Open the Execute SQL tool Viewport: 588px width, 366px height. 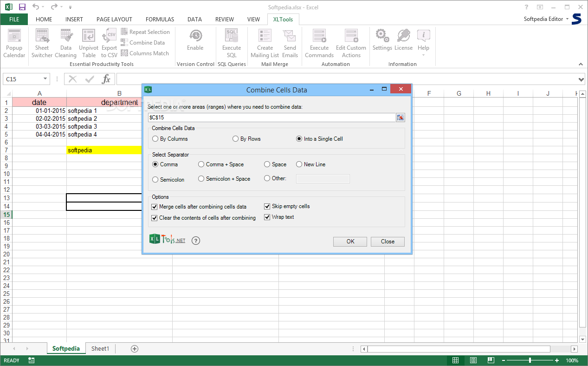coord(232,43)
